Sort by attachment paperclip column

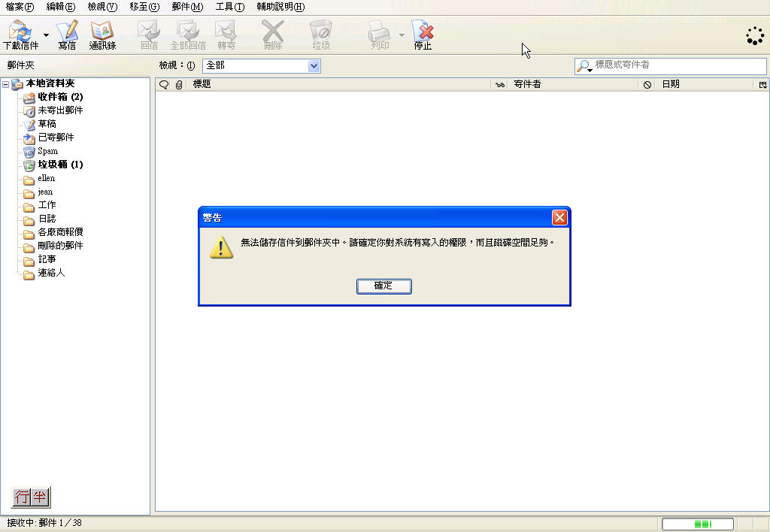tap(179, 84)
